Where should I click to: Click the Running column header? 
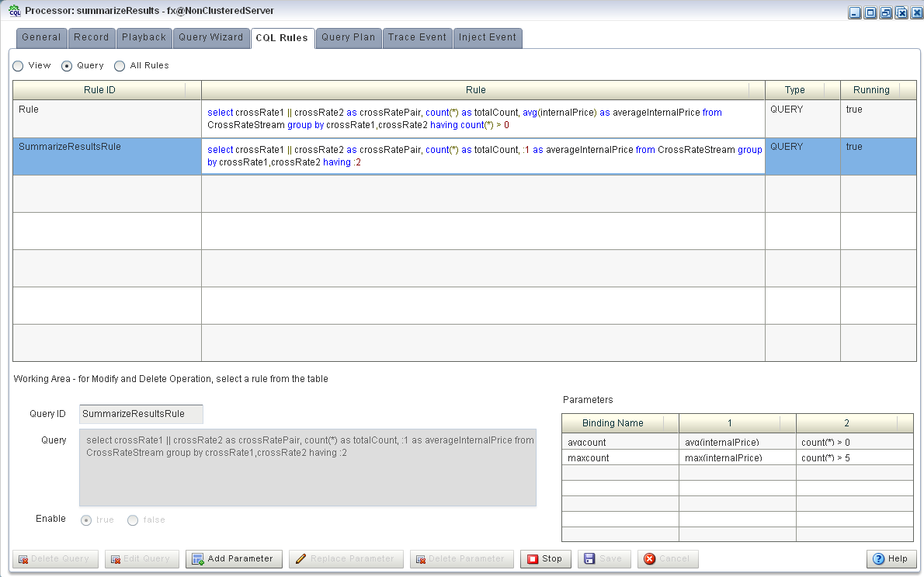pos(871,90)
